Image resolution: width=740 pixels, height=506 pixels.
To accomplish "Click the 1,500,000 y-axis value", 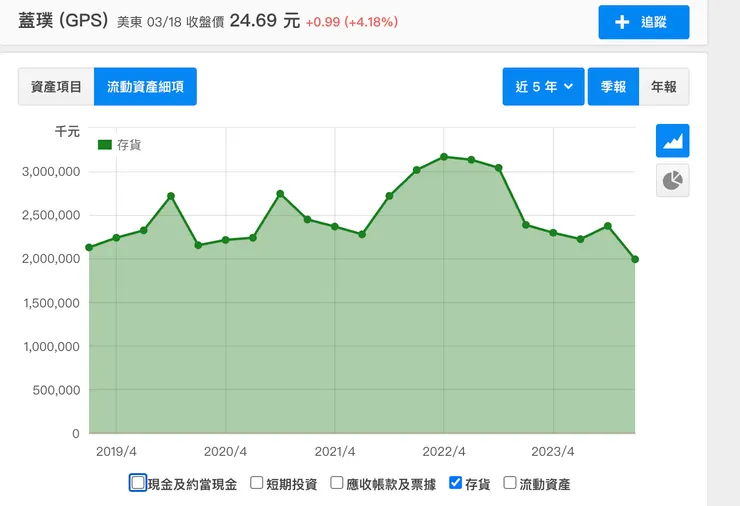I will click(x=51, y=303).
